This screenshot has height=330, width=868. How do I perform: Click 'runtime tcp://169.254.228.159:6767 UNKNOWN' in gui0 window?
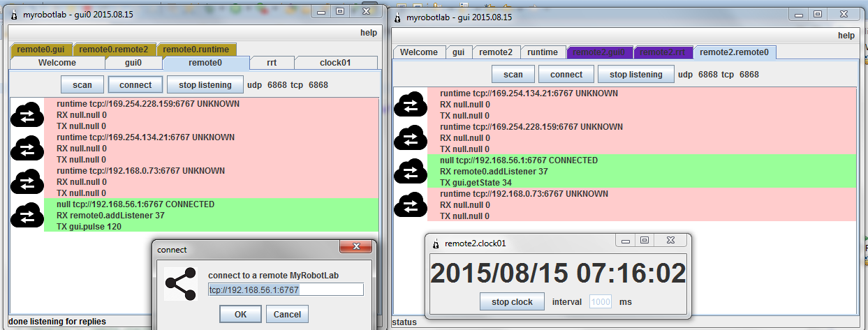pyautogui.click(x=148, y=104)
